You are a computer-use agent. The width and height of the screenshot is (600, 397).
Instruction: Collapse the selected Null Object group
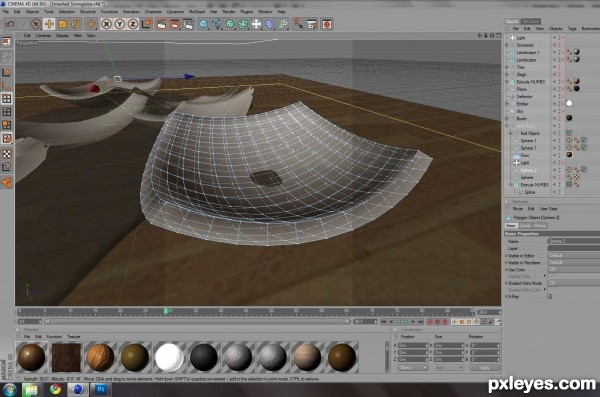pos(507,126)
